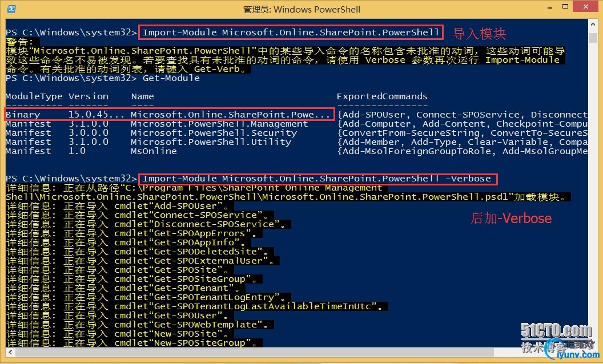Click the cmdlet "Get-SPOExternalUser" verbose line
Screen dimensions: 603x364
(142, 261)
